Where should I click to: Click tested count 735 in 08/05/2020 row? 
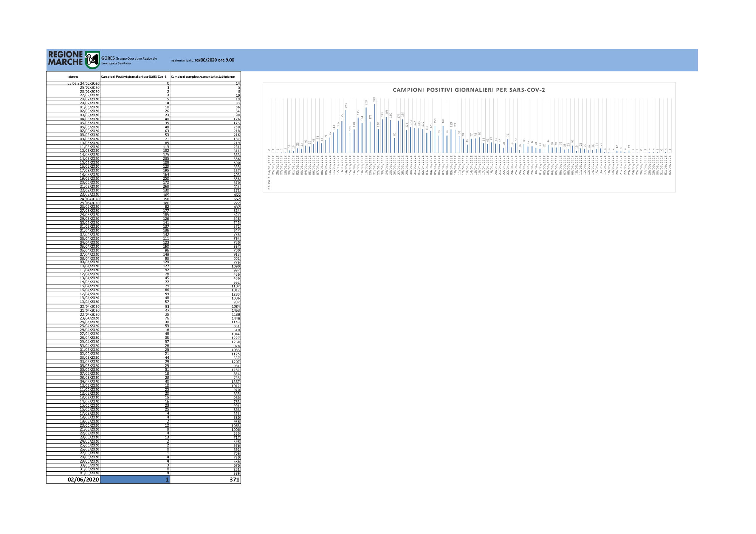click(237, 378)
